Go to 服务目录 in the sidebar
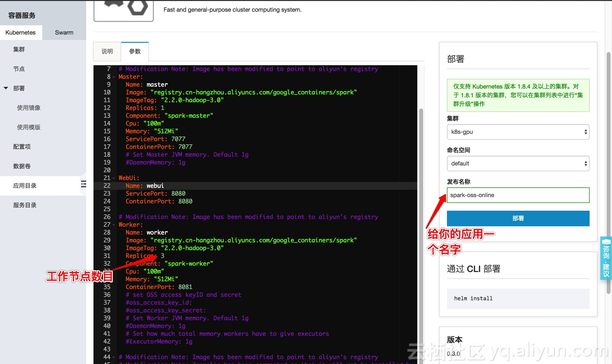Screen dimensions: 612x364 (x=25, y=205)
